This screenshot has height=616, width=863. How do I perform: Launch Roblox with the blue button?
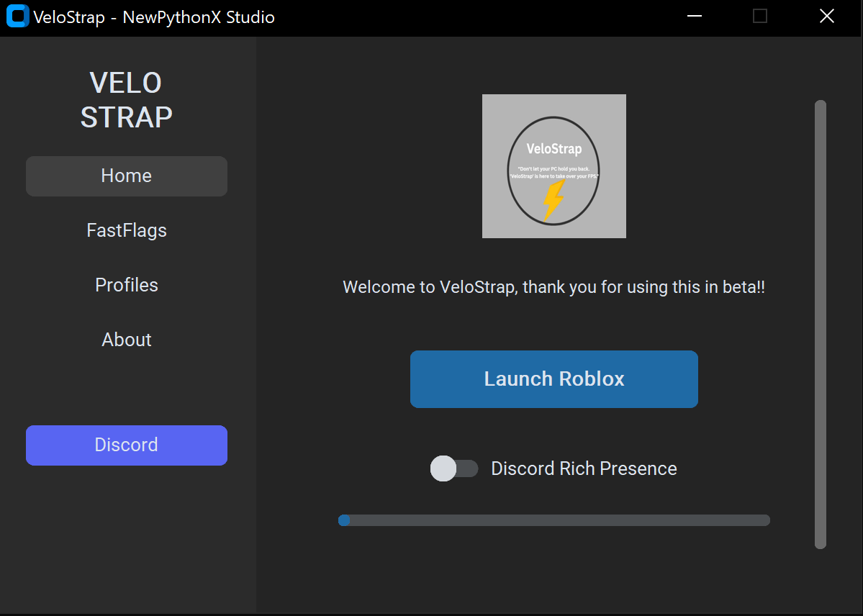[554, 379]
